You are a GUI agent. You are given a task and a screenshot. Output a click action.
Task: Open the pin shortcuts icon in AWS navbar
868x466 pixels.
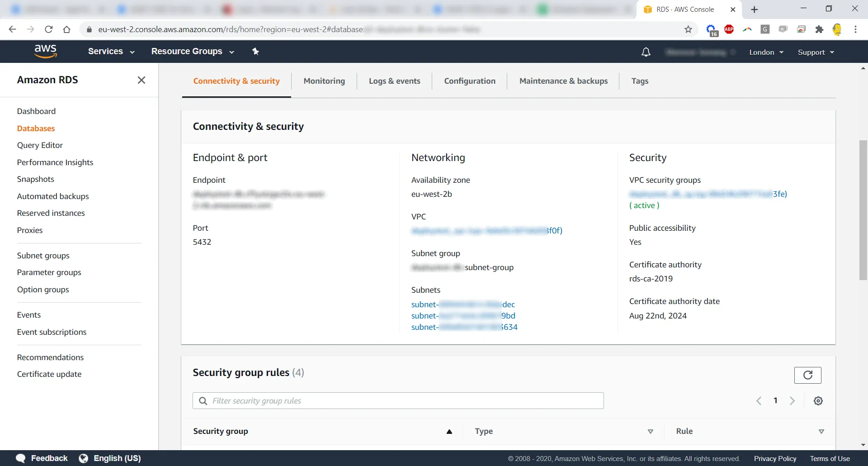255,52
